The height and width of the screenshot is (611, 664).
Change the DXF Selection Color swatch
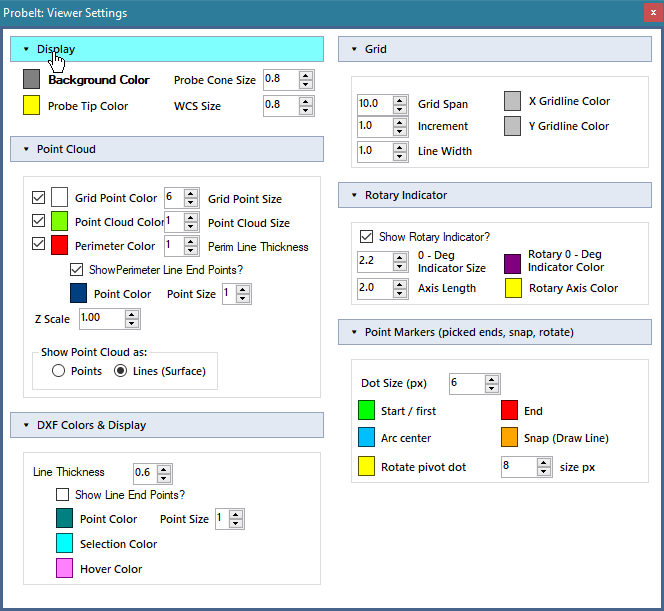click(64, 544)
